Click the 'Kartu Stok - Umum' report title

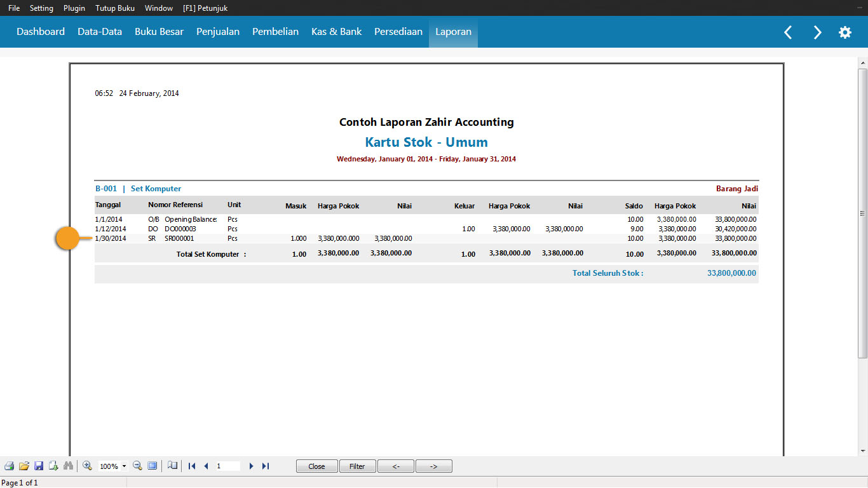(x=426, y=142)
